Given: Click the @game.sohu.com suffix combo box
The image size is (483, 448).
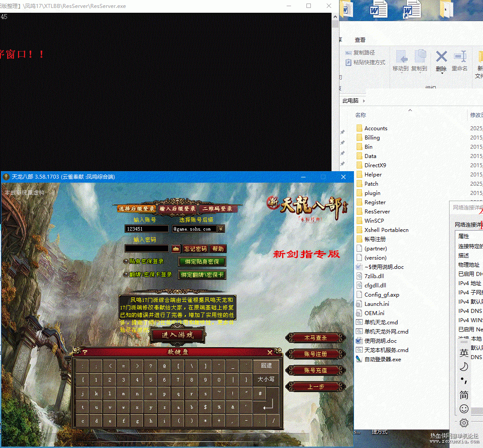Looking at the screenshot, I should (x=198, y=229).
